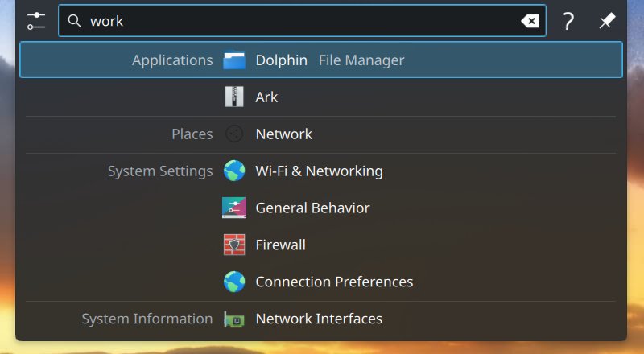The height and width of the screenshot is (354, 644).
Task: Open the Network place entry
Action: pyautogui.click(x=283, y=134)
